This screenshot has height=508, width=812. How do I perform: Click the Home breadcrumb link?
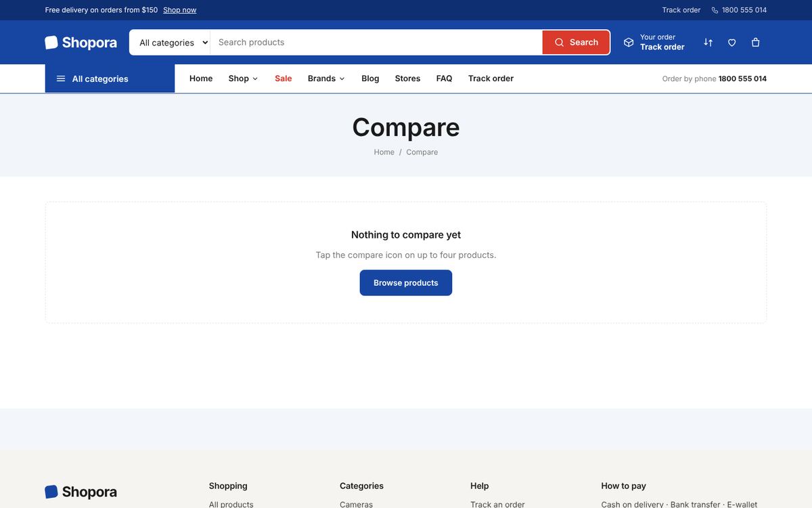point(384,152)
